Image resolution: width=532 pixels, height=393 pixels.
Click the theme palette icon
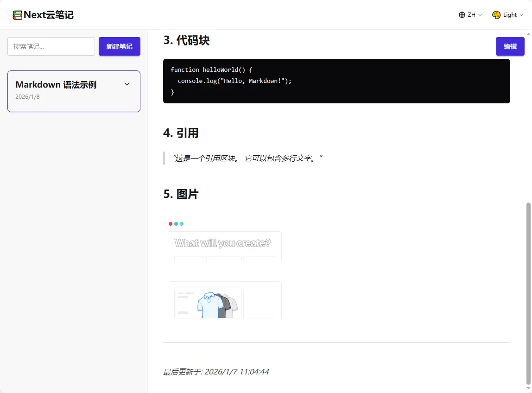[496, 15]
